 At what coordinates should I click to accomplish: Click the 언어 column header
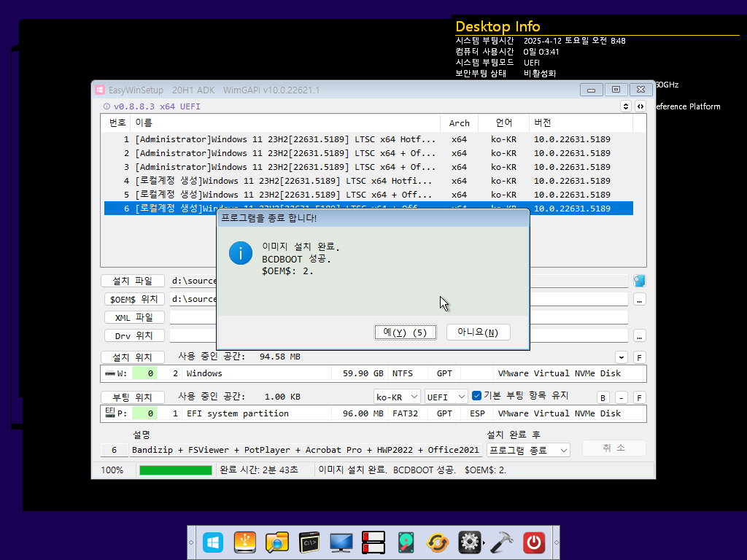coord(503,122)
